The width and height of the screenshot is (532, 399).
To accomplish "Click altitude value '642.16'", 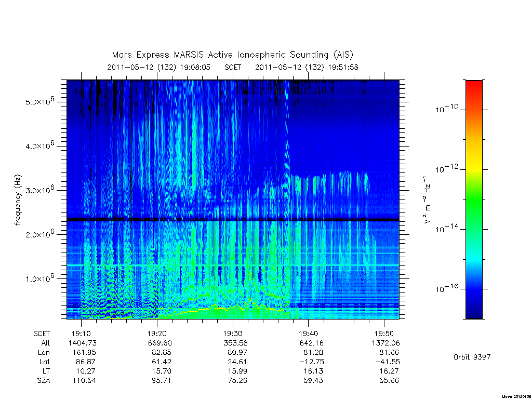I will coord(311,343).
